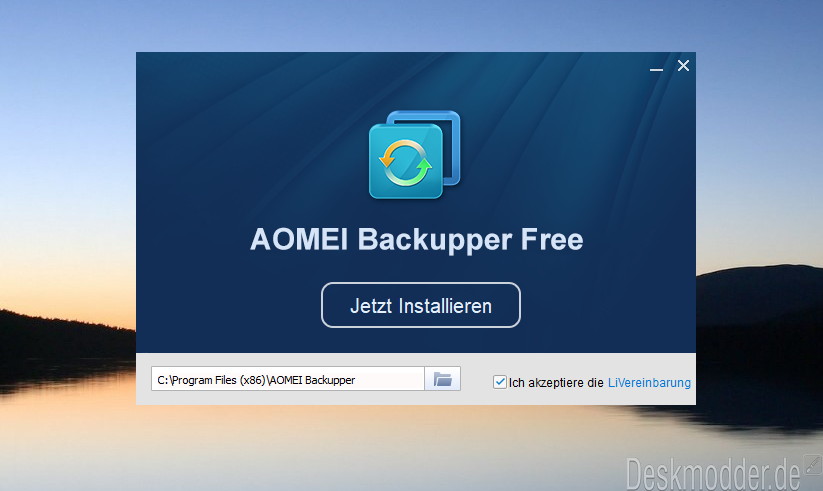Screen dimensions: 823x491
Task: Minimize the AOMEI installer window
Action: (x=656, y=67)
